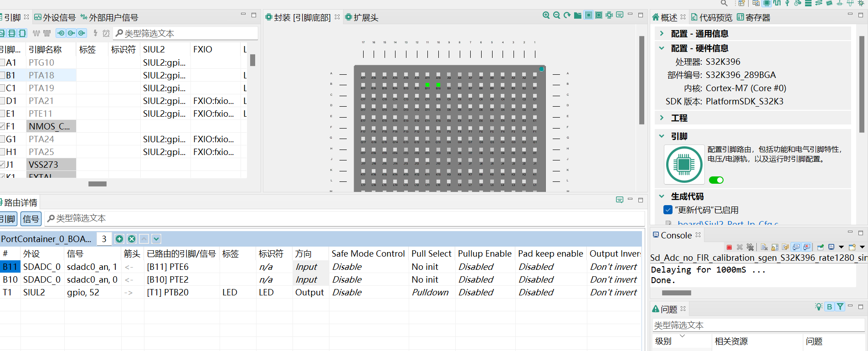Focus the Problems panel filter text field
The width and height of the screenshot is (868, 351).
(758, 325)
